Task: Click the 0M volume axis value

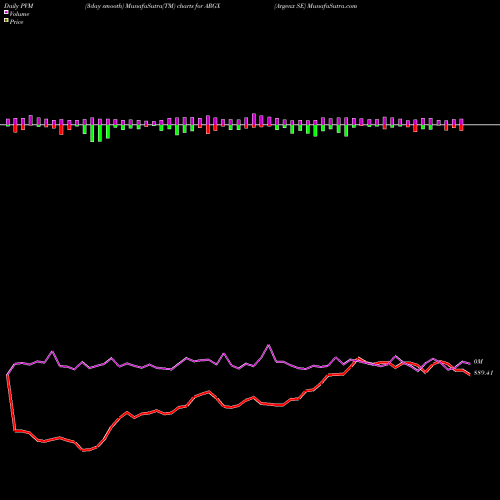Action: pyautogui.click(x=478, y=362)
